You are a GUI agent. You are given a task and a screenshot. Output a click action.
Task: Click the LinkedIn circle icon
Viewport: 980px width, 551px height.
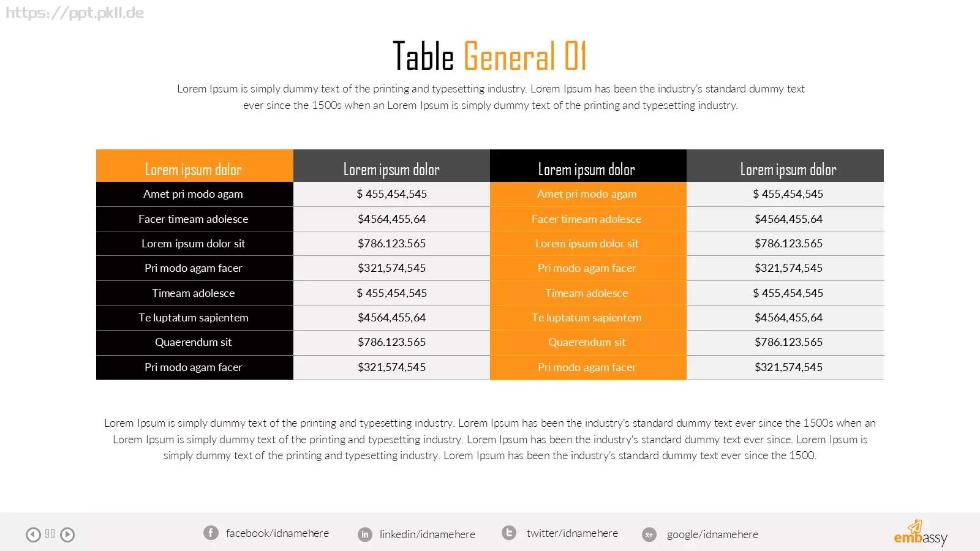coord(365,534)
